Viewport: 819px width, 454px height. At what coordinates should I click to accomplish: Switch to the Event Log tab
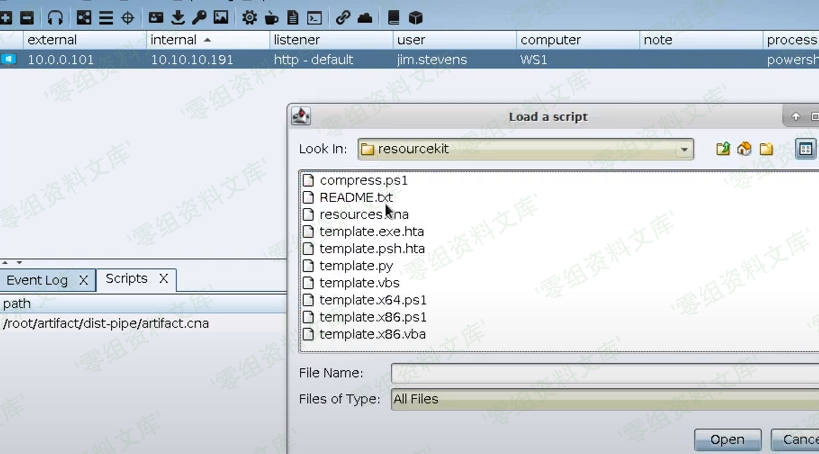click(x=37, y=280)
